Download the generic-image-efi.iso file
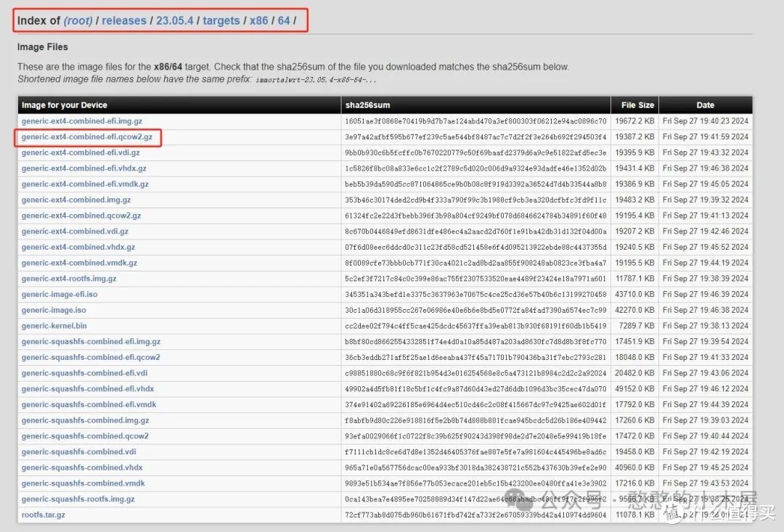Viewport: 784px width, 532px height. 60,295
